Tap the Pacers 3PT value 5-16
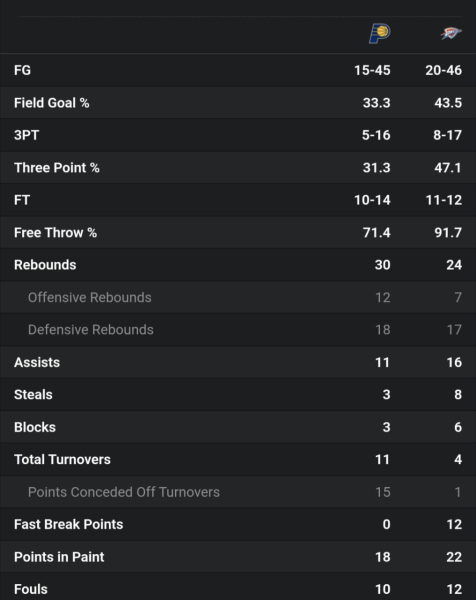476x600 pixels. pos(376,135)
